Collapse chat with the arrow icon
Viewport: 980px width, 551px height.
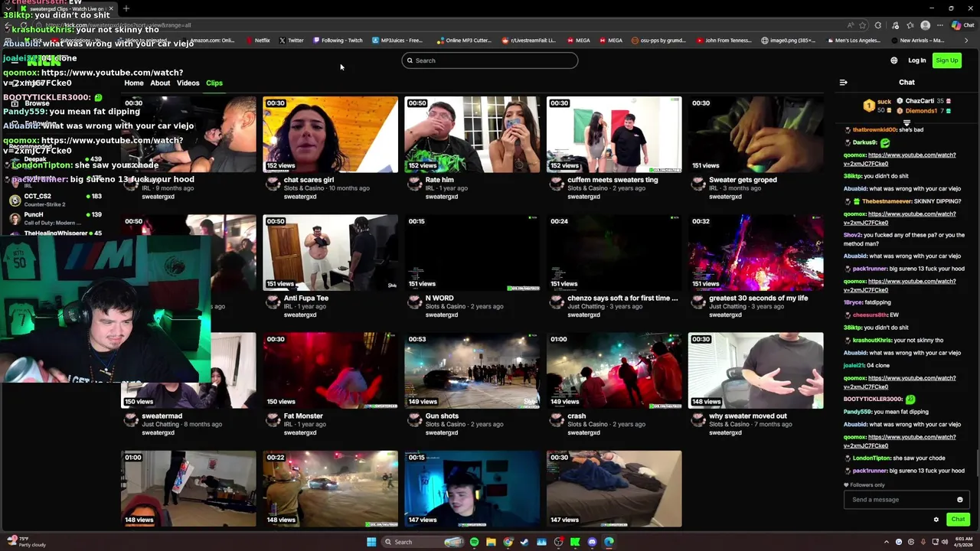[x=843, y=83]
